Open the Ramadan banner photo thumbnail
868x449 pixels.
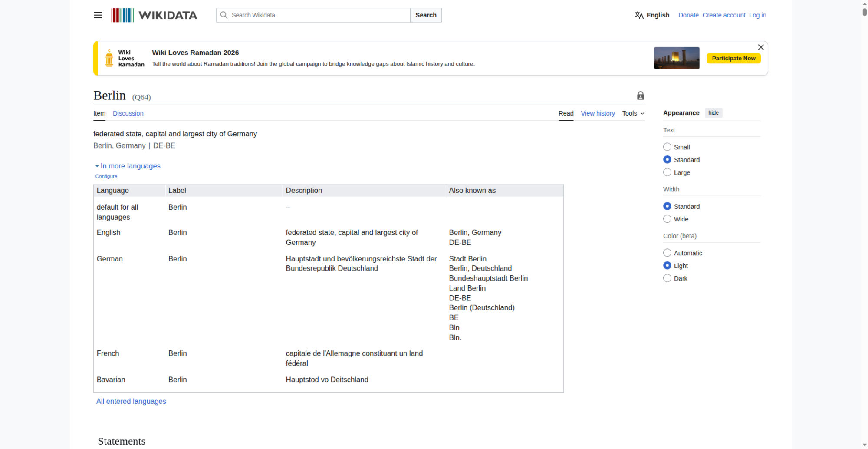click(676, 58)
